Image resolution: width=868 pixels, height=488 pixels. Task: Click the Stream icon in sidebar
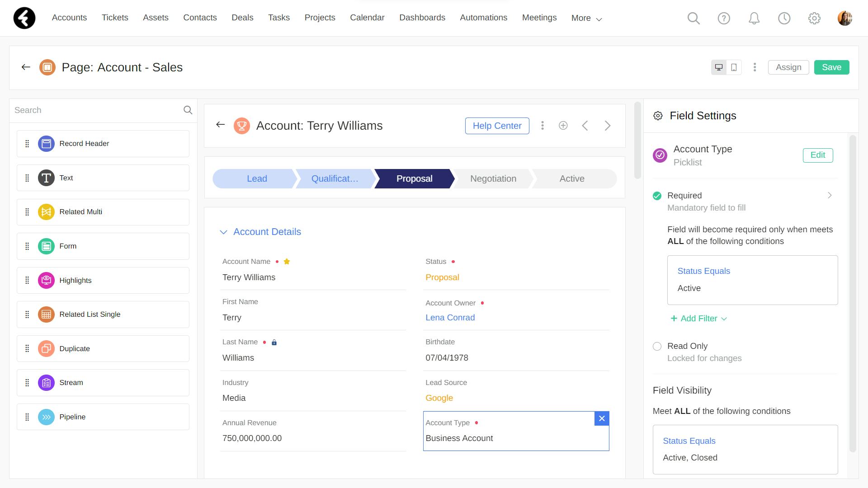pos(47,383)
